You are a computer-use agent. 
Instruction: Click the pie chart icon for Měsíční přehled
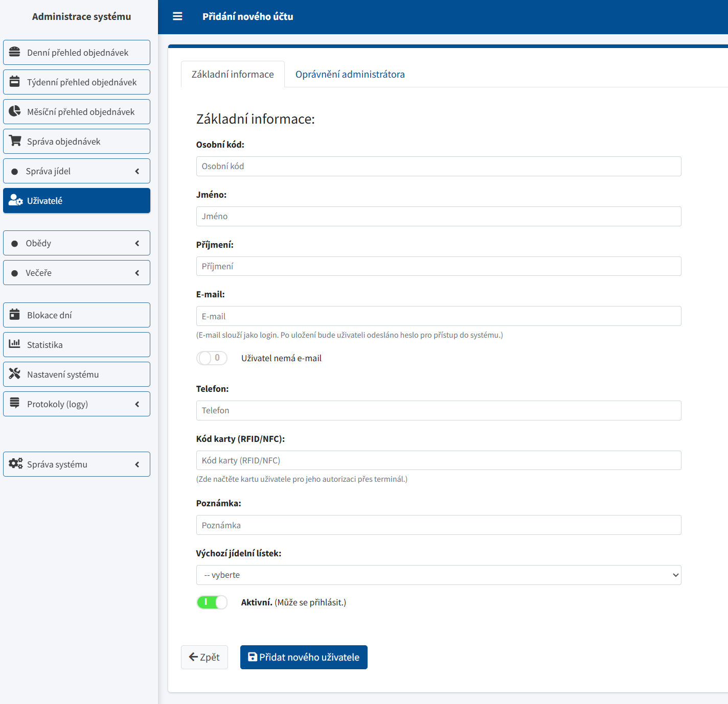tap(15, 111)
